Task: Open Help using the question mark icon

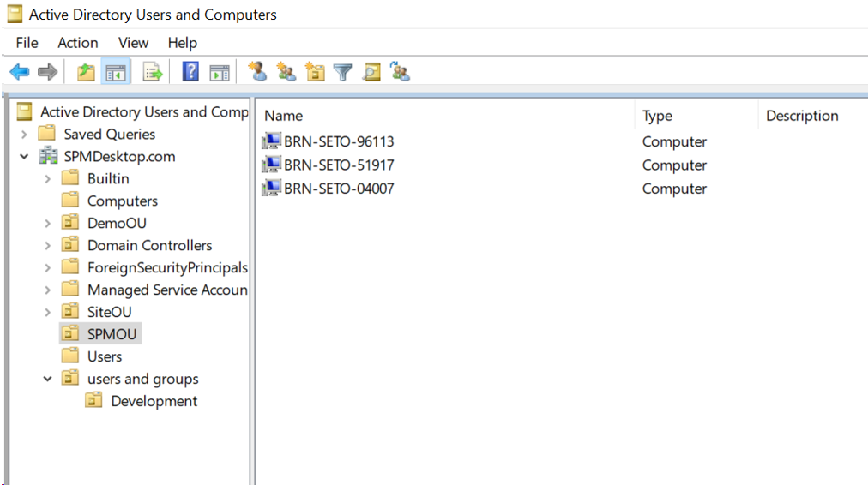Action: click(190, 73)
